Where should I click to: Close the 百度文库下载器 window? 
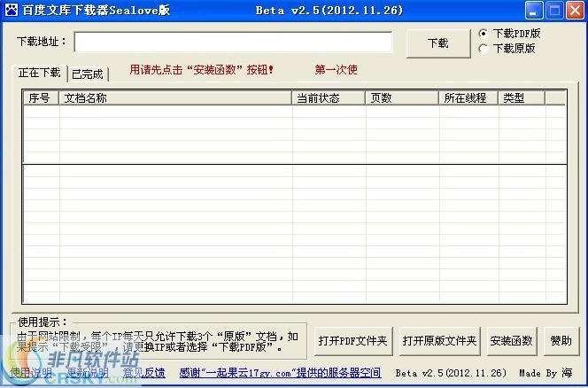(x=576, y=10)
